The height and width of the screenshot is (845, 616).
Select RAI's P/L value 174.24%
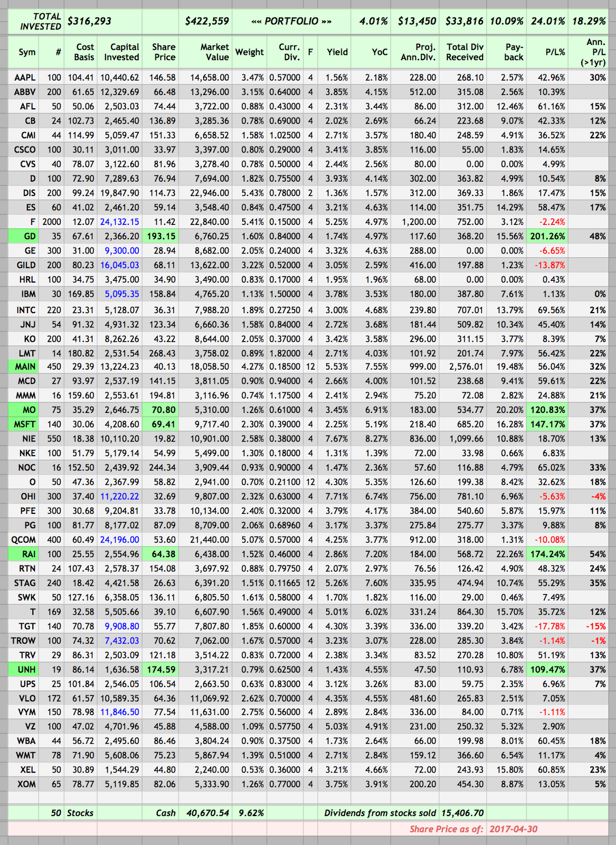[x=547, y=554]
